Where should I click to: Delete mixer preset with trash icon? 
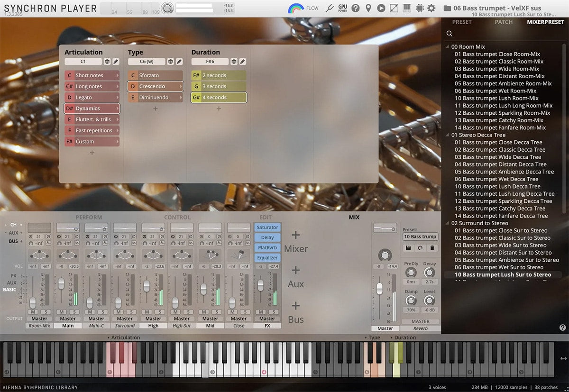pyautogui.click(x=432, y=248)
